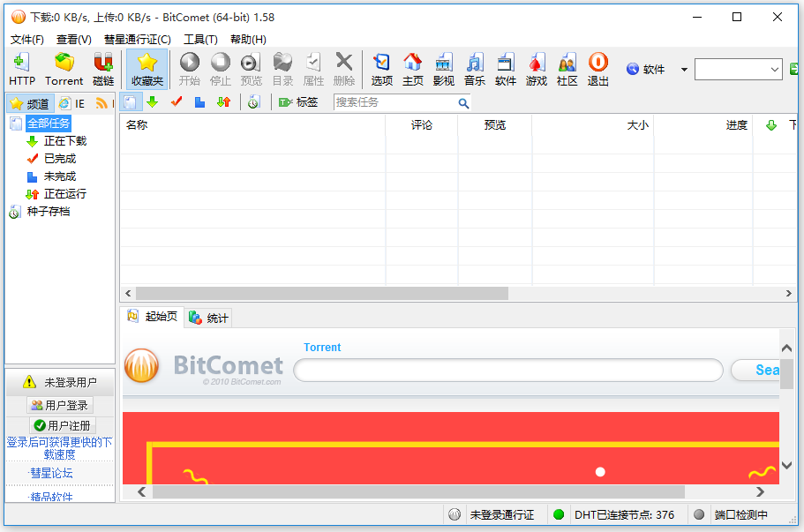
Task: Create a new HTTP download task
Action: [x=21, y=69]
